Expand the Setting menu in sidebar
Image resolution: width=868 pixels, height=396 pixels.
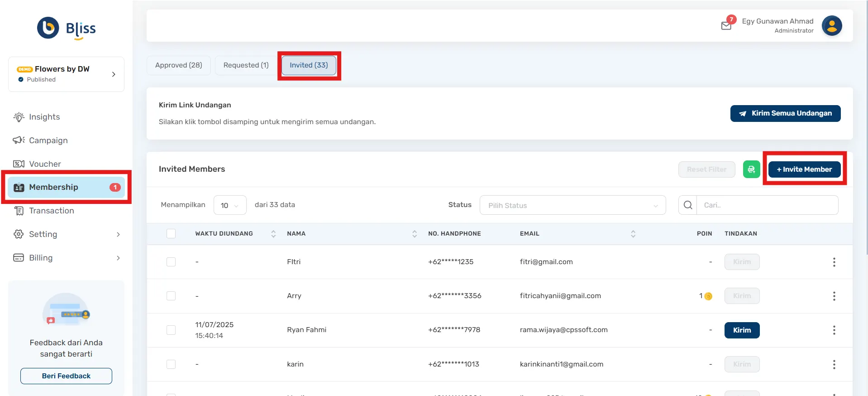coord(67,234)
